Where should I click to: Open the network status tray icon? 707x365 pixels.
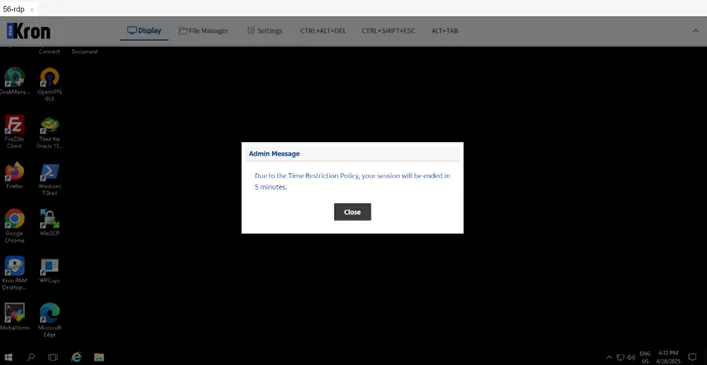tap(620, 357)
